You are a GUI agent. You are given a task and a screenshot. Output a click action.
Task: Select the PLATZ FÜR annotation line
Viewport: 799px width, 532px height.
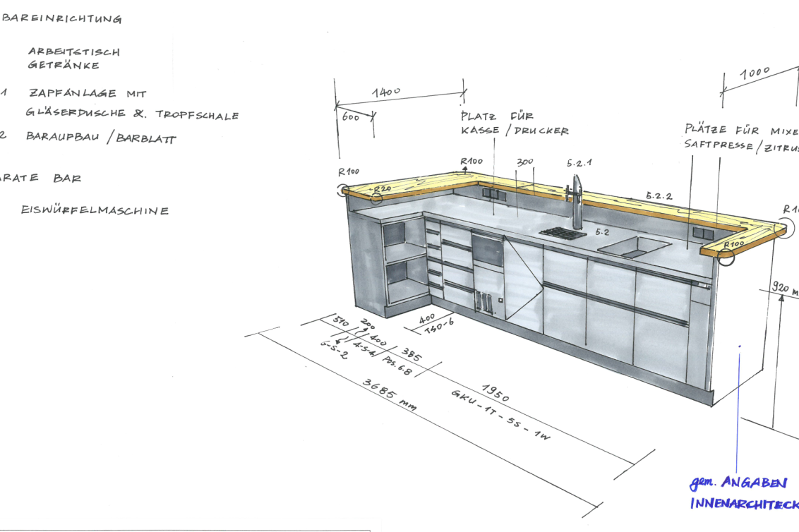497,116
